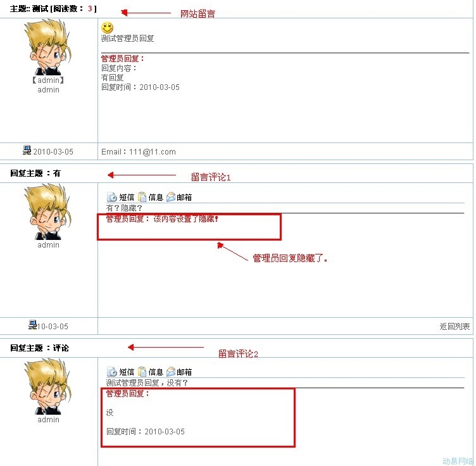Screen dimensions: 476x466
Task: Click the 信息 clipboard icon in first reply
Action: click(x=142, y=197)
